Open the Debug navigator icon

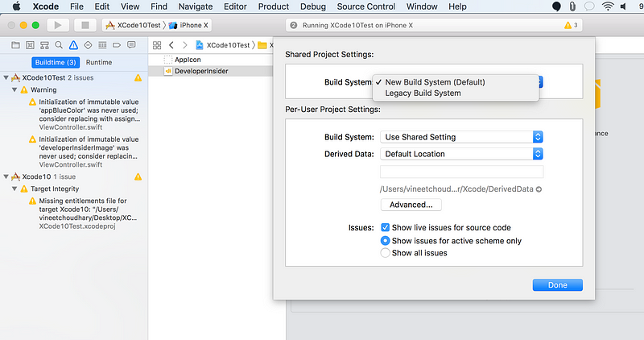[x=102, y=45]
